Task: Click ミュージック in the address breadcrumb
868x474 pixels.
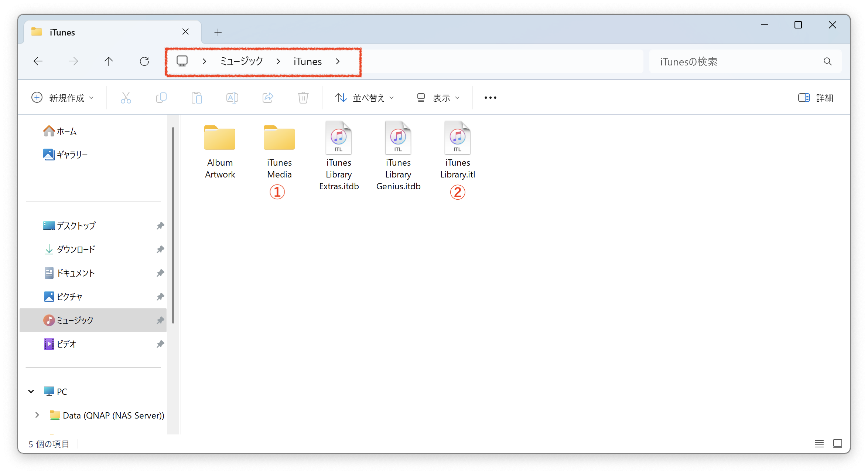Action: 242,61
